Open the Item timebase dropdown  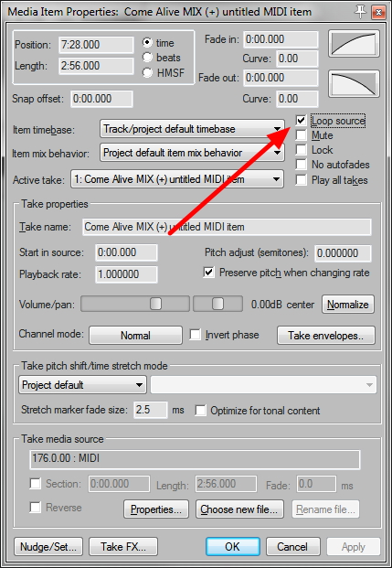[192, 129]
